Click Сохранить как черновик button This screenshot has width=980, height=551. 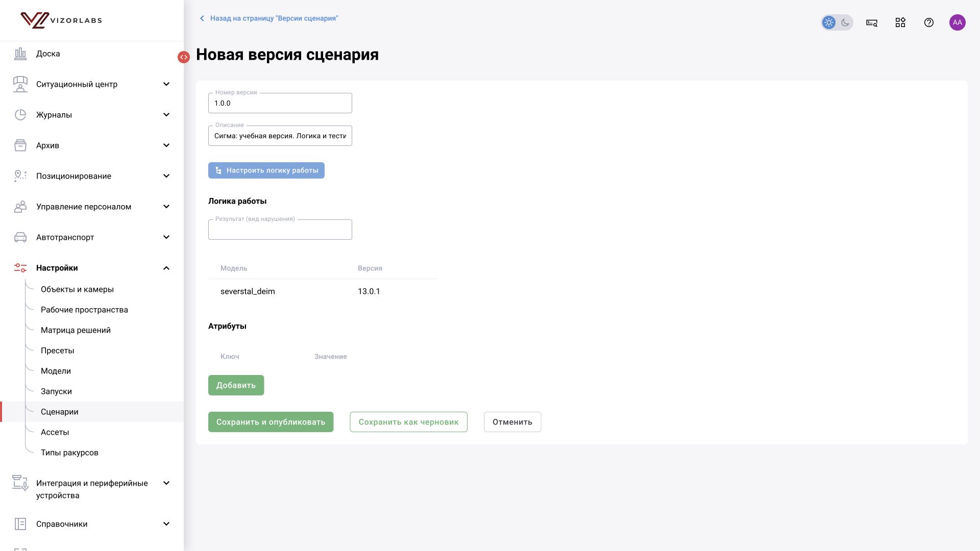[408, 422]
